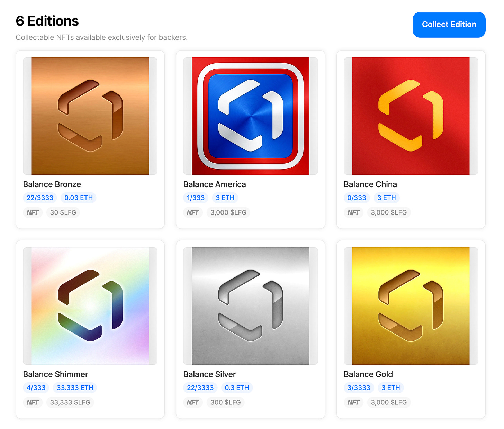Click the 22/3333 supply badge on Balance Bronze

click(40, 198)
